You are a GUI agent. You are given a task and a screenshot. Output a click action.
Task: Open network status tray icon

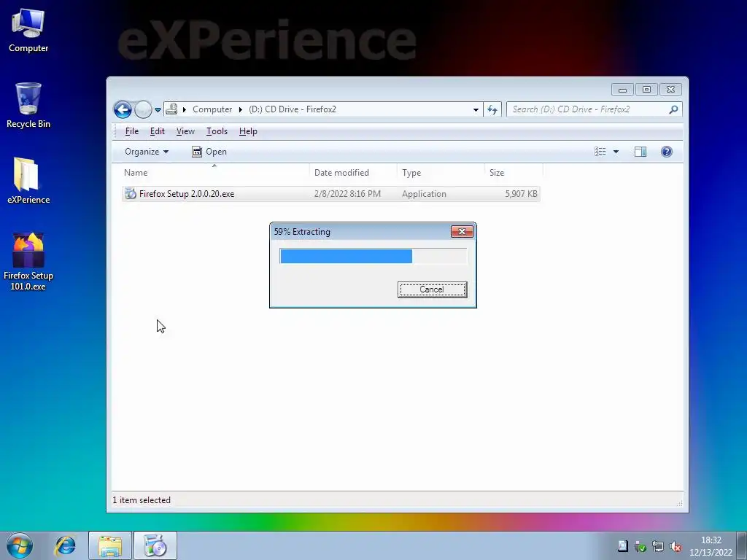tap(658, 546)
